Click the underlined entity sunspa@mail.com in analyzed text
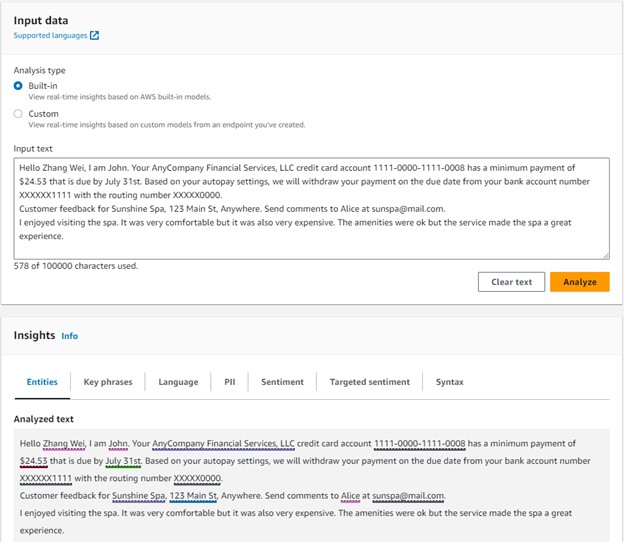 click(408, 496)
